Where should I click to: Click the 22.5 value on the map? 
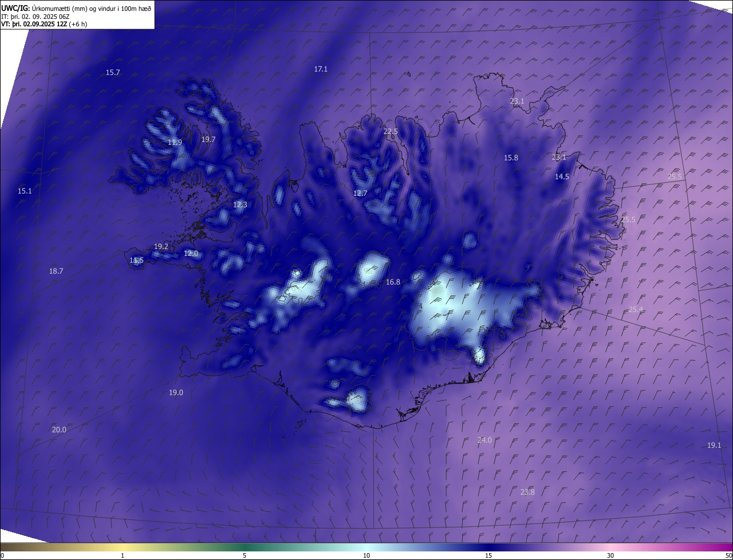[391, 131]
